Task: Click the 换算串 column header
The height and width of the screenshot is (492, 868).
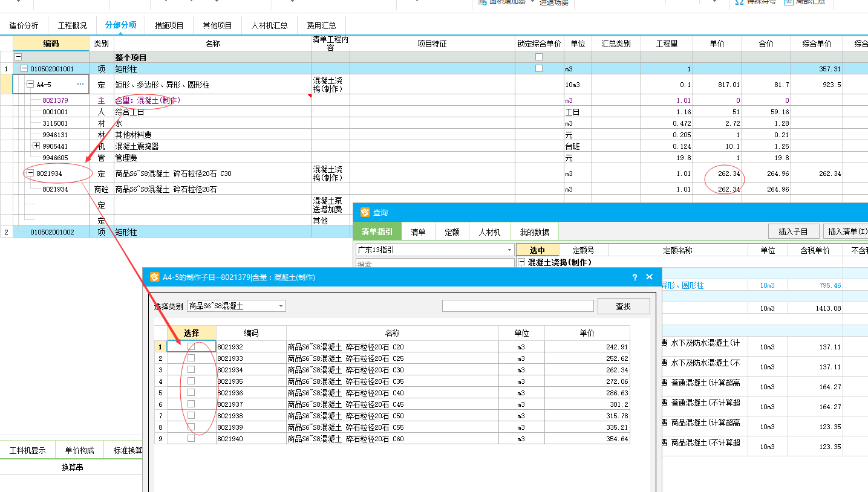Action: [x=72, y=467]
